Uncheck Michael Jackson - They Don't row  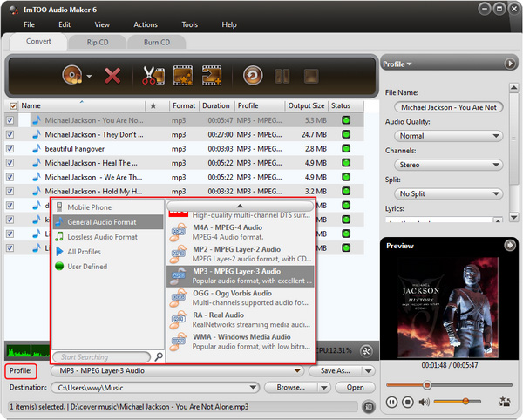[10, 134]
